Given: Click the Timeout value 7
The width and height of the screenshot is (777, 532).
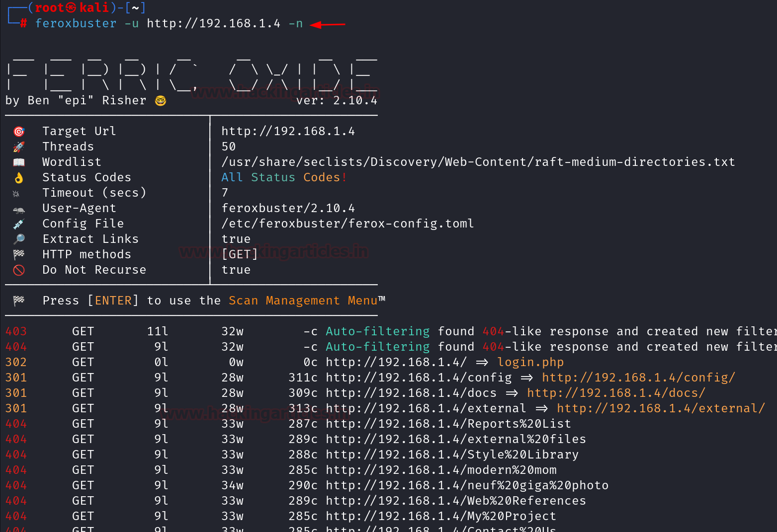Looking at the screenshot, I should (225, 193).
